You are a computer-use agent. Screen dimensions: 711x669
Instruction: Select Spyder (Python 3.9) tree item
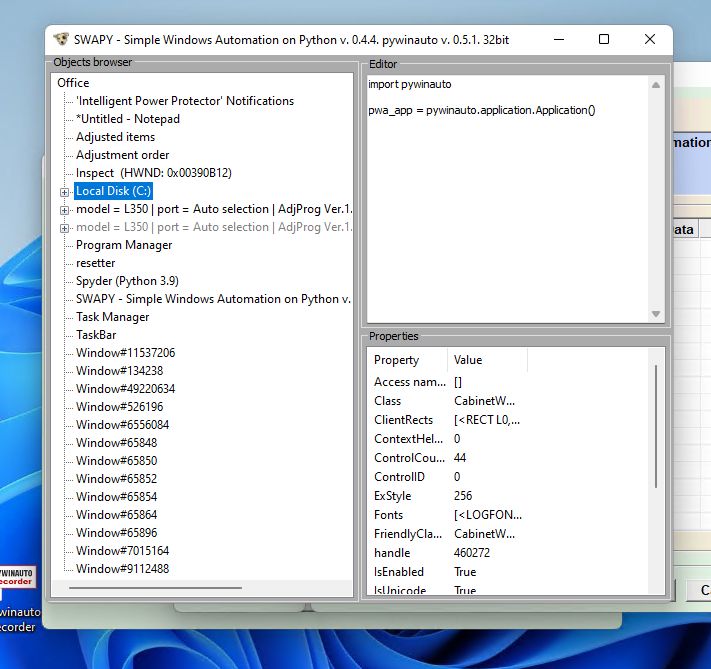tap(127, 281)
